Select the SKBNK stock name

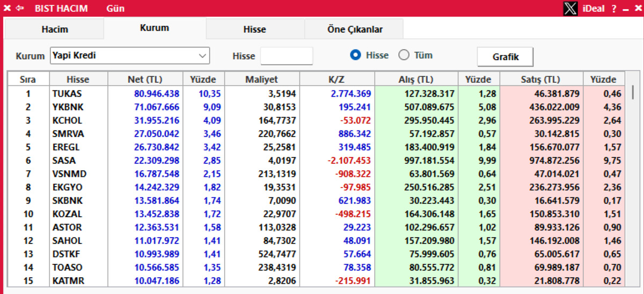pyautogui.click(x=67, y=200)
